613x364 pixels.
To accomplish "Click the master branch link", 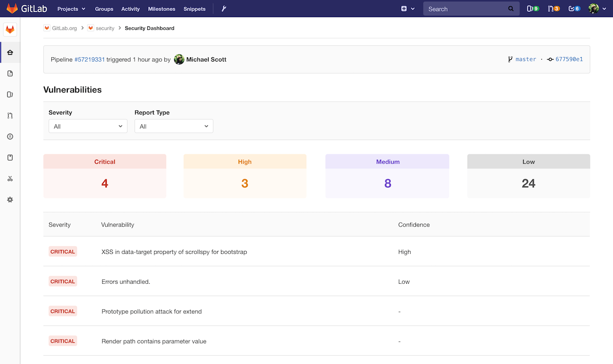I will pos(525,59).
